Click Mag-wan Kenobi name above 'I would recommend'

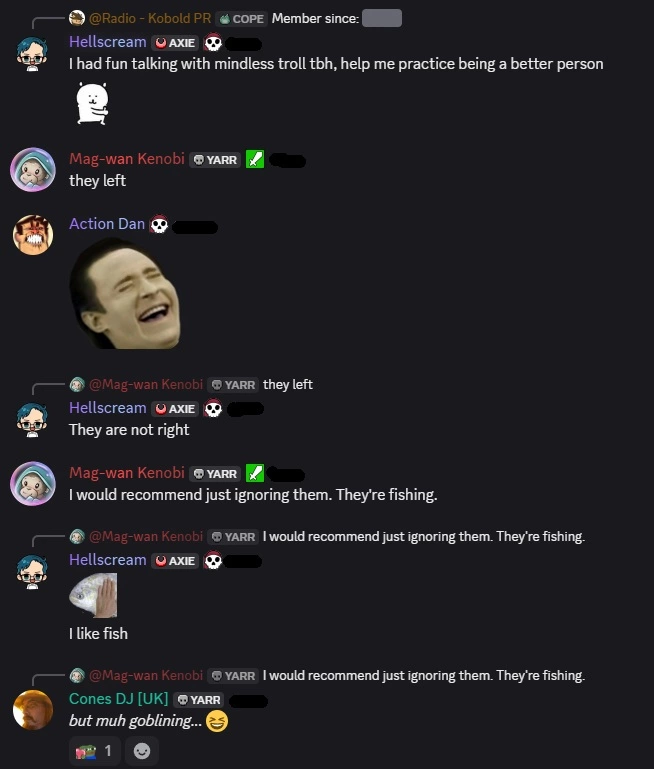coord(127,473)
